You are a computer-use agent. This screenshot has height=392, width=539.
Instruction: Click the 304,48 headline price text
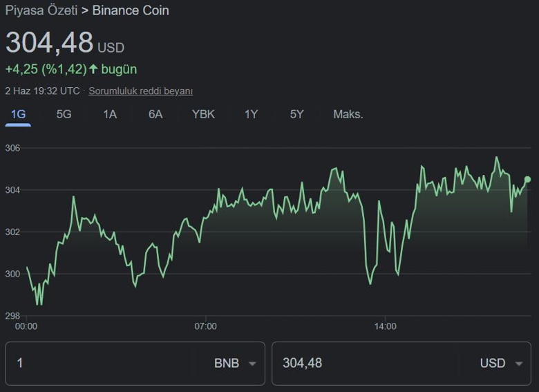(49, 42)
